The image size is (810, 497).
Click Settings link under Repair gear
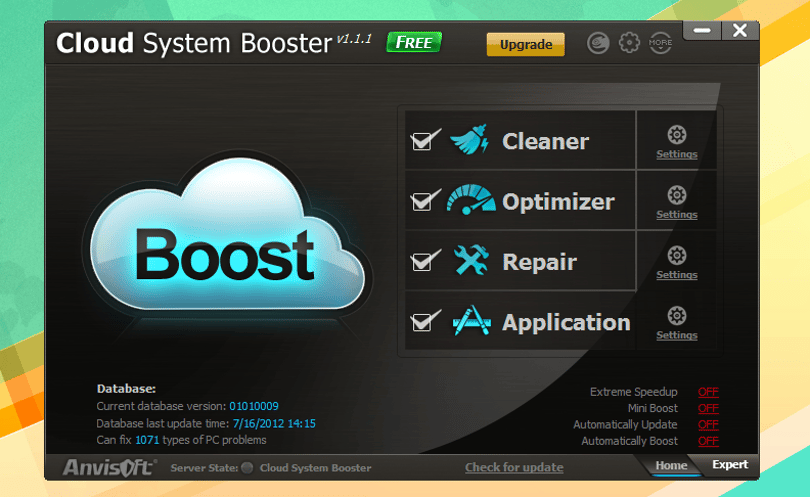tap(677, 275)
